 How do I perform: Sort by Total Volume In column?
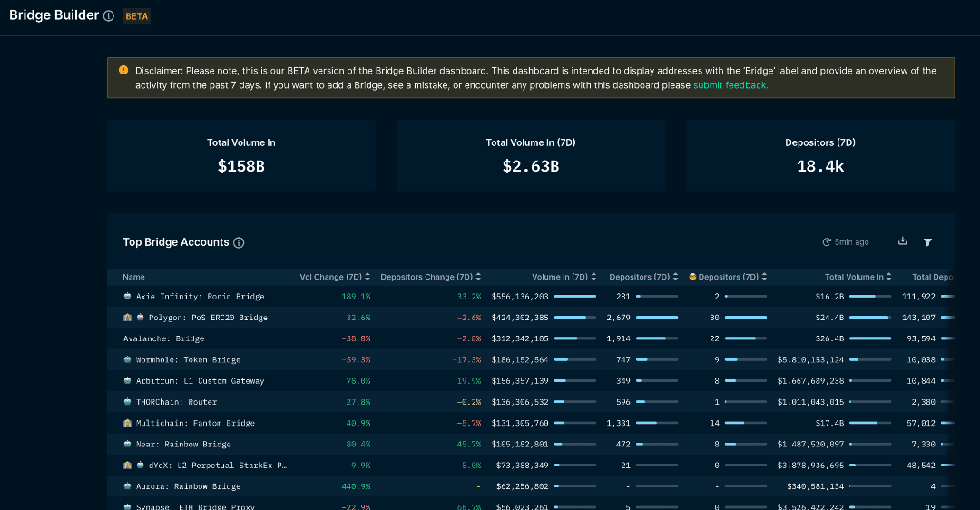pos(889,277)
